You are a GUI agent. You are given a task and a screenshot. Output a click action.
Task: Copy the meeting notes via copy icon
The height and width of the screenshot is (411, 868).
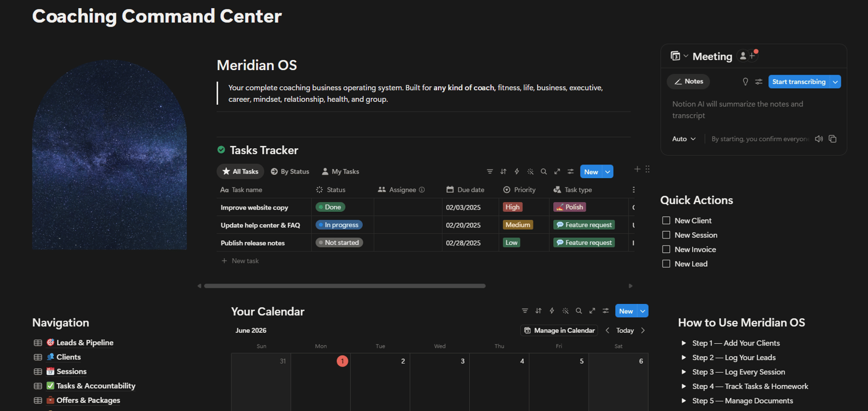833,139
